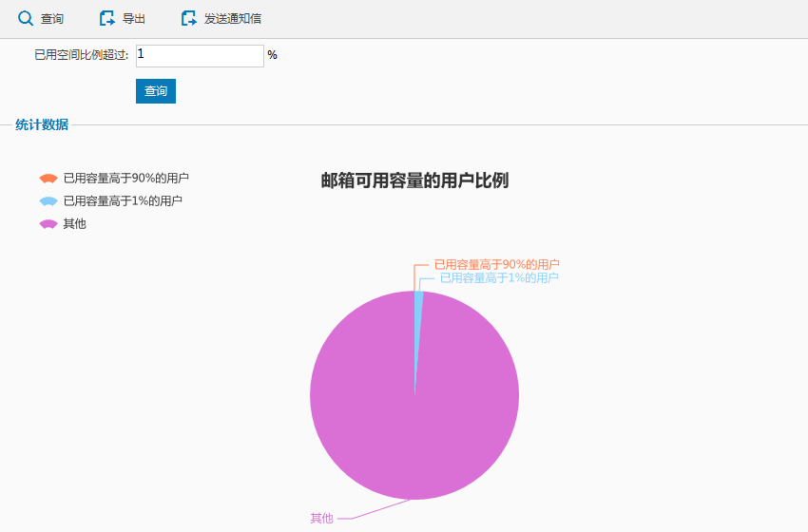This screenshot has width=808, height=532.
Task: Toggle legend text 已用容量高于90%的用户
Action: click(x=125, y=179)
